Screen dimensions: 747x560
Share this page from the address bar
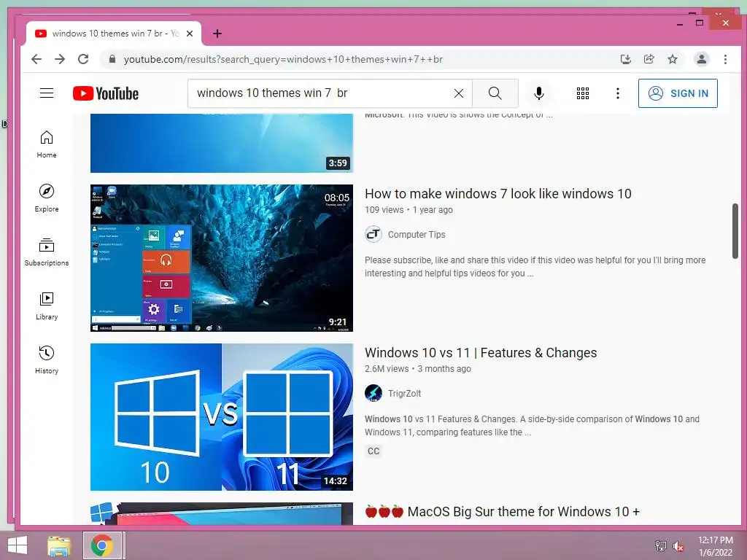[649, 59]
